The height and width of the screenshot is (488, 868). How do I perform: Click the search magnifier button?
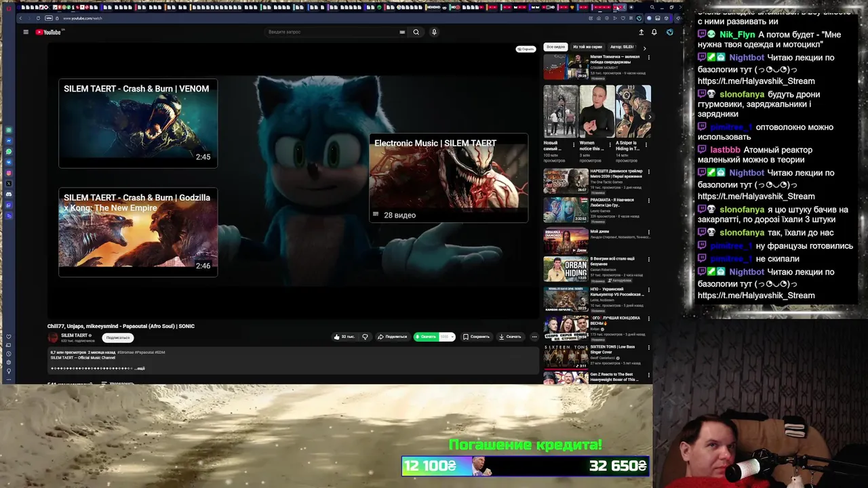point(416,32)
